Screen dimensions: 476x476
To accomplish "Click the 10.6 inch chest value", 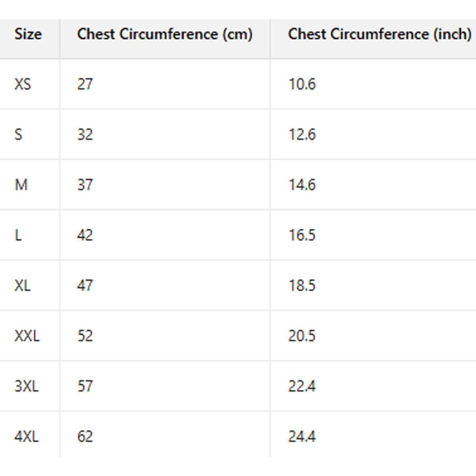I will point(302,84).
